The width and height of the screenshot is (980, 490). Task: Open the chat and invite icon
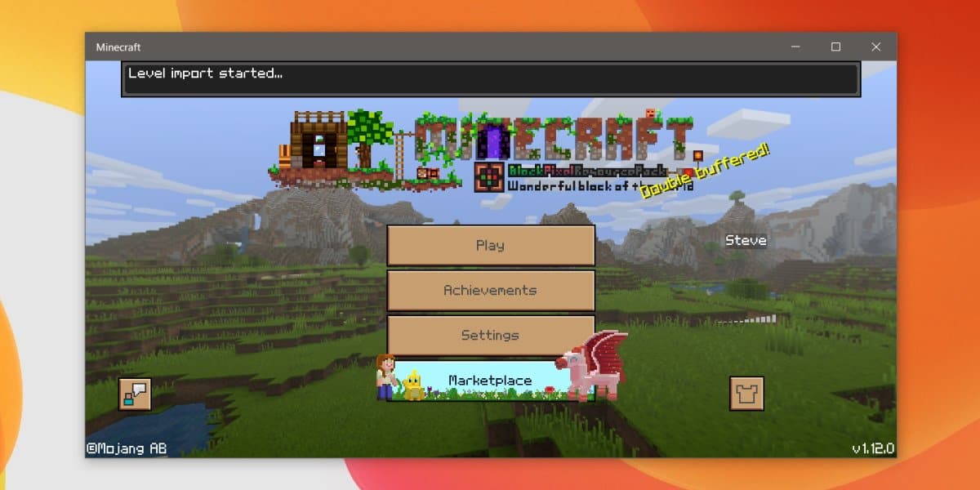click(x=135, y=394)
